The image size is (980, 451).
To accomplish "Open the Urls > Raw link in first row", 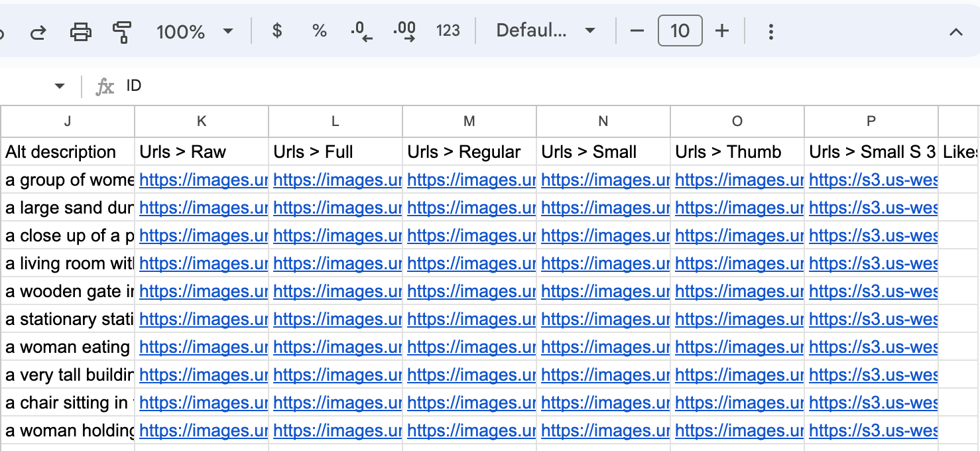I will tap(203, 180).
